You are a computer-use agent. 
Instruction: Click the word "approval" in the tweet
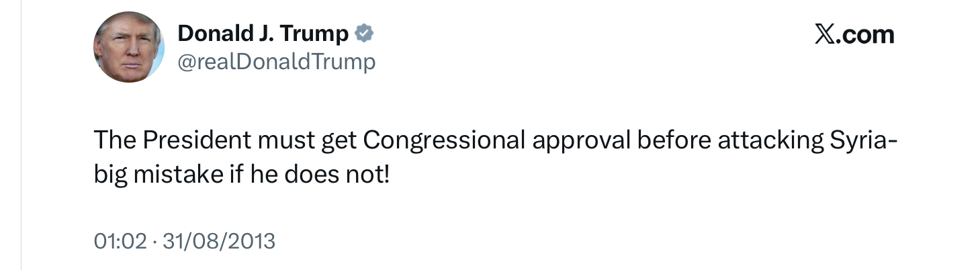pyautogui.click(x=580, y=141)
